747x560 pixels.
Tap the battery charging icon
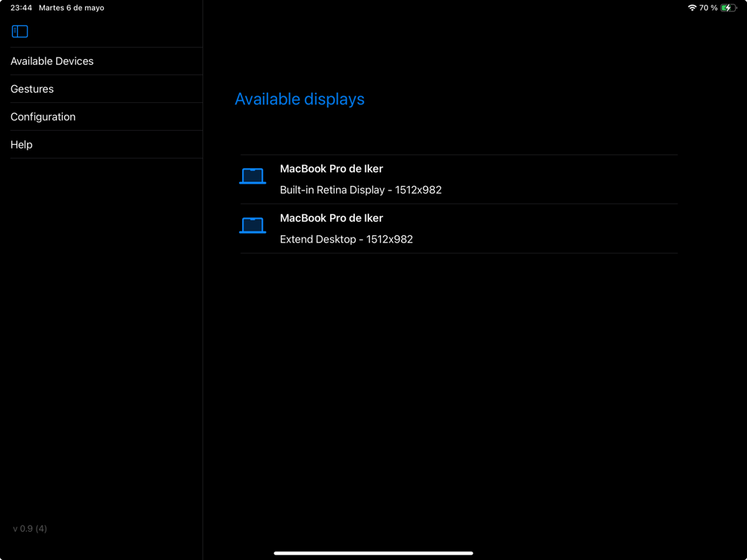coord(728,7)
